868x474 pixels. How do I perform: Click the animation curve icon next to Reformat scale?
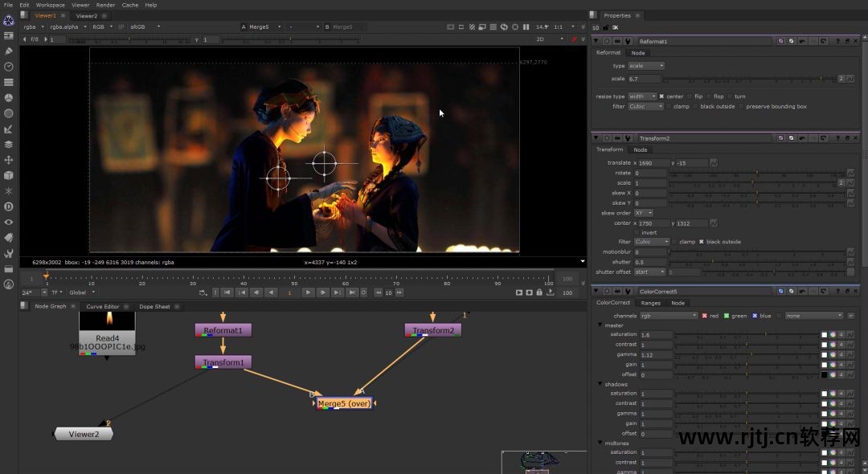tap(850, 79)
